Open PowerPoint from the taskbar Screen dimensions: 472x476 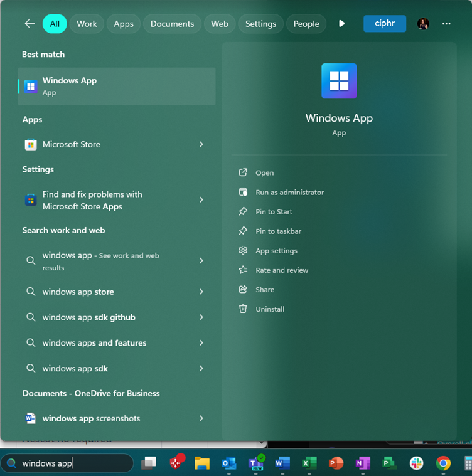(x=336, y=463)
